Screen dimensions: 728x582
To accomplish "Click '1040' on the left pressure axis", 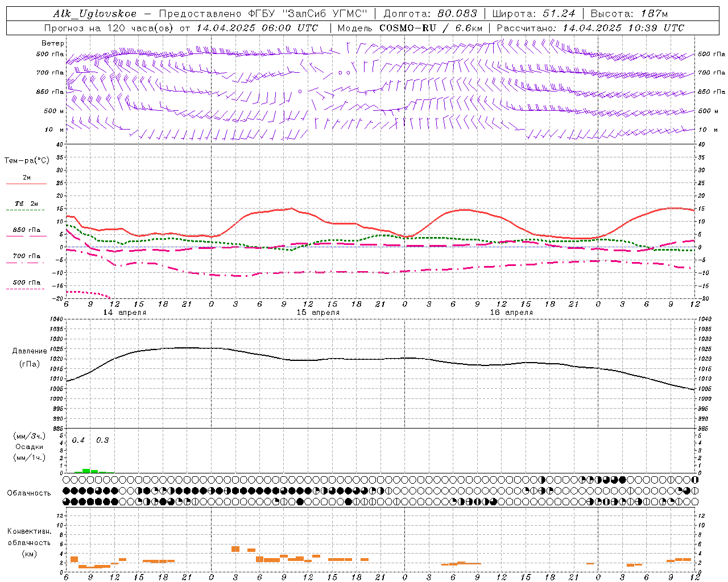I will [55, 319].
